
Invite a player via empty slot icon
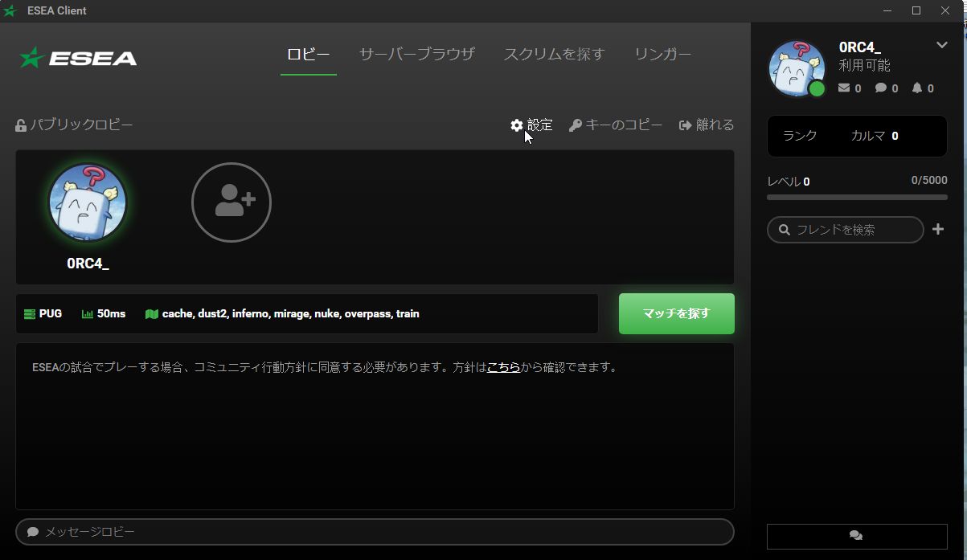(x=232, y=202)
